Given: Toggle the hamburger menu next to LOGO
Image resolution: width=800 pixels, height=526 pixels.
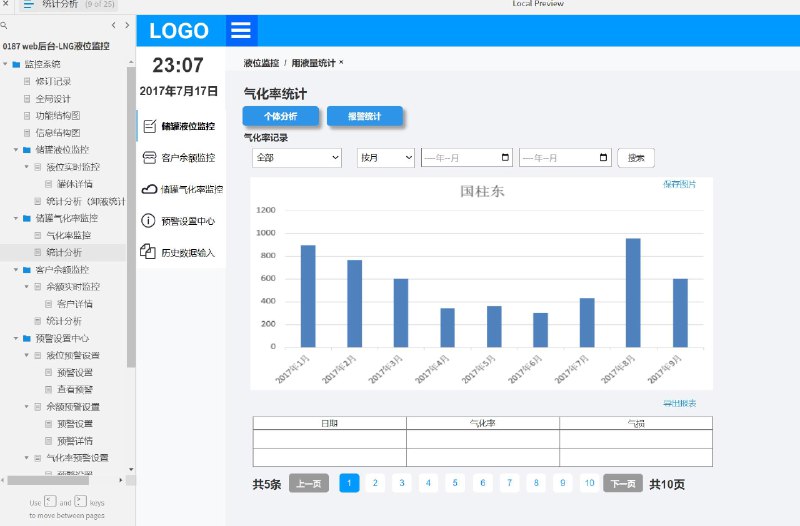Looking at the screenshot, I should pos(241,31).
